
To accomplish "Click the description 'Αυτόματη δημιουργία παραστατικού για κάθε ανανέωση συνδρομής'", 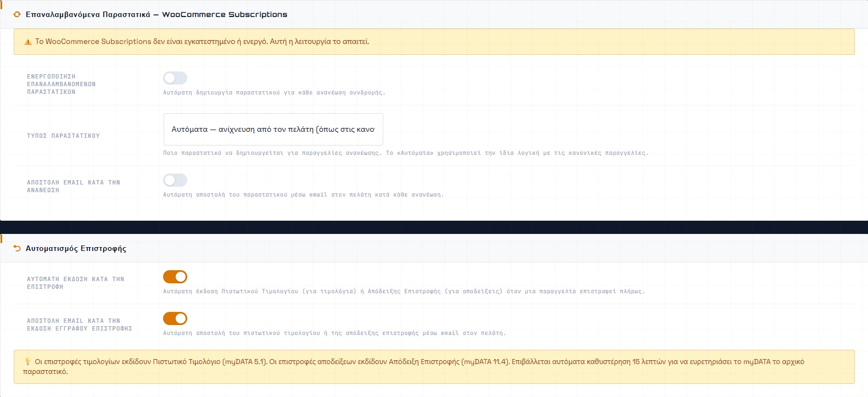I will coord(274,93).
